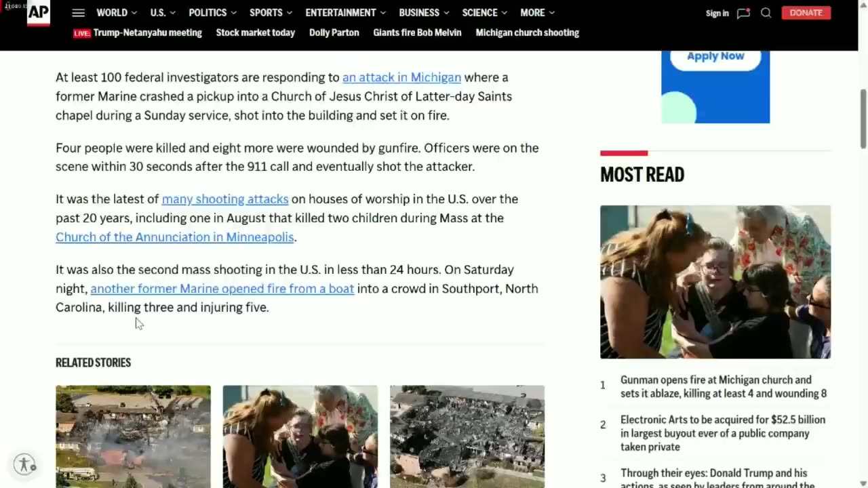Open the Stock market today topic
Image resolution: width=868 pixels, height=488 pixels.
pos(255,33)
